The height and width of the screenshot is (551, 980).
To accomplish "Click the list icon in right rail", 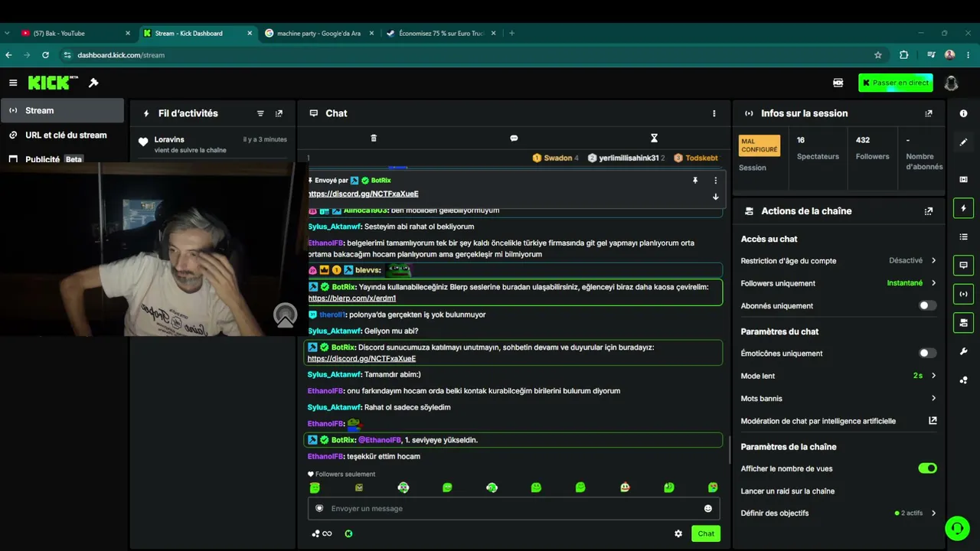I will [x=963, y=236].
